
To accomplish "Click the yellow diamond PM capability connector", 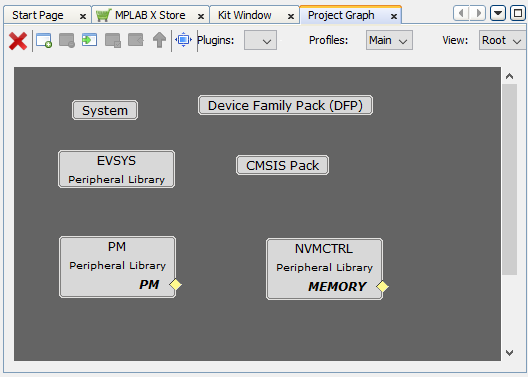I will pyautogui.click(x=175, y=285).
